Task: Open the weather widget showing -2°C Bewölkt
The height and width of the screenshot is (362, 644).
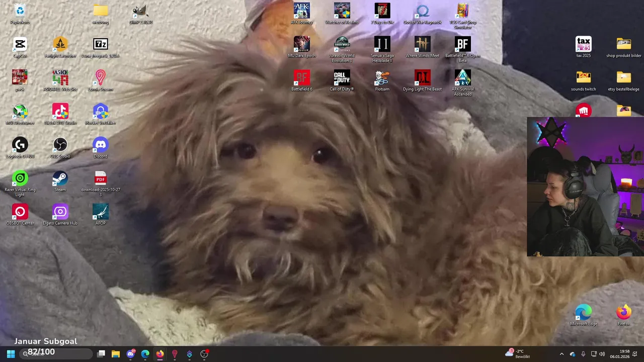Action: pos(517,354)
